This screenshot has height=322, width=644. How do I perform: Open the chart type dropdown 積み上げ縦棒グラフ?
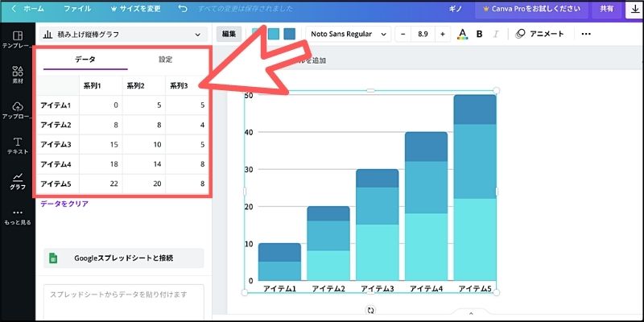123,35
